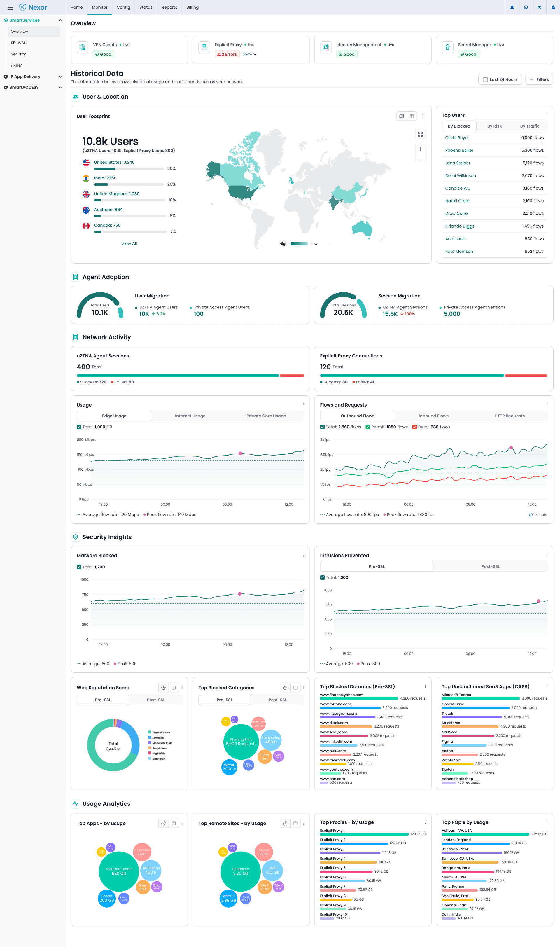The width and height of the screenshot is (560, 947).
Task: Zoom in on the world map
Action: pyautogui.click(x=420, y=149)
